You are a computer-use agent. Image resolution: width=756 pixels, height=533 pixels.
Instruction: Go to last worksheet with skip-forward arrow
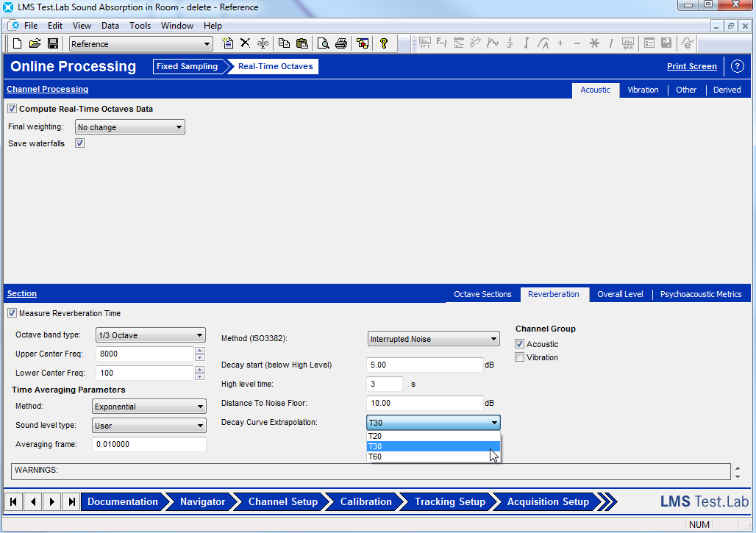71,501
